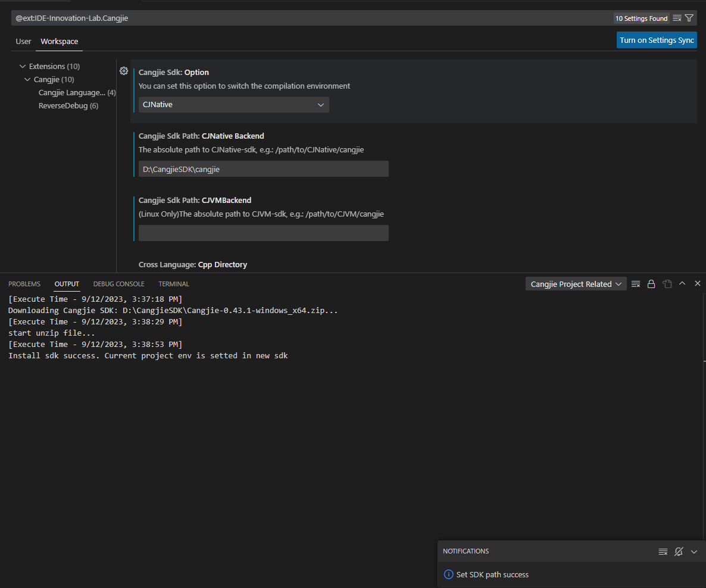Screen dimensions: 706x588
Task: Open the CJNative SDK option dropdown
Action: click(x=233, y=105)
